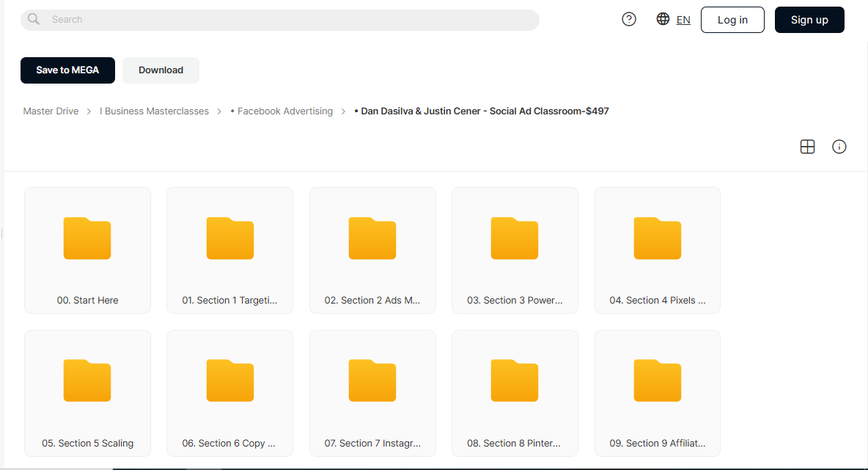Viewport: 868px width, 470px height.
Task: Select the '08. Section 8 Pinter...' label
Action: pos(514,444)
